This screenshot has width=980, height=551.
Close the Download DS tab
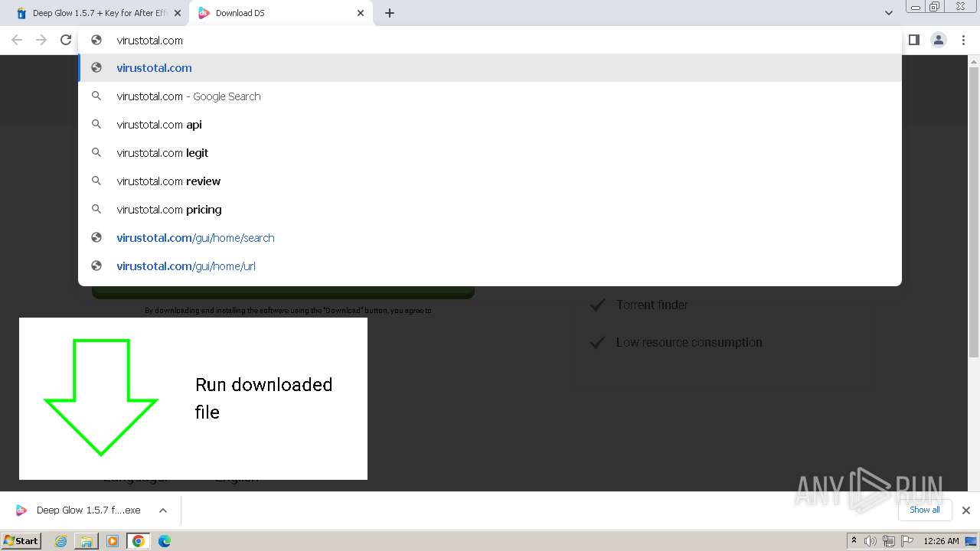[360, 13]
